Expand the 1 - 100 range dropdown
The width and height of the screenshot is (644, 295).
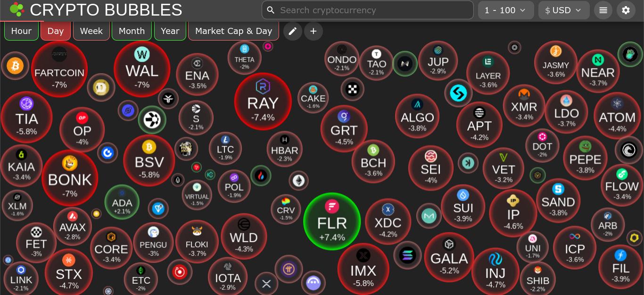click(505, 10)
